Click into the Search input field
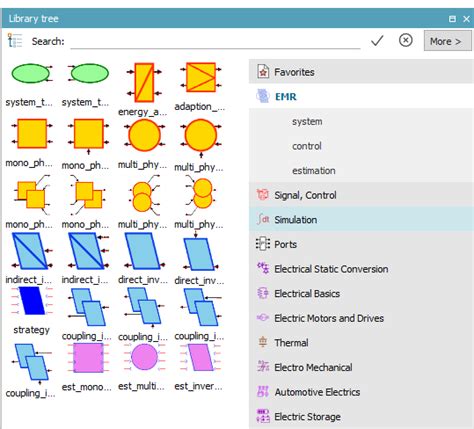The height and width of the screenshot is (429, 474). click(215, 41)
